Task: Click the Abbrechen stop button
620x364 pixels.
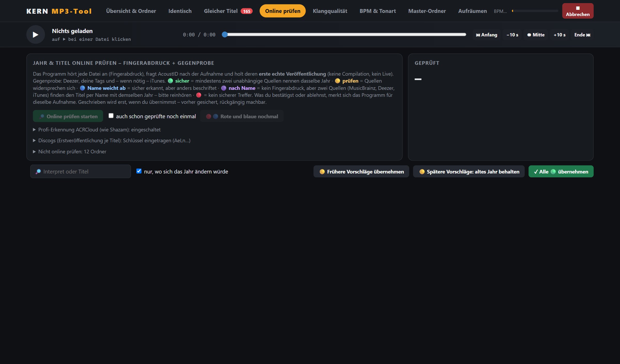Action: pyautogui.click(x=578, y=11)
